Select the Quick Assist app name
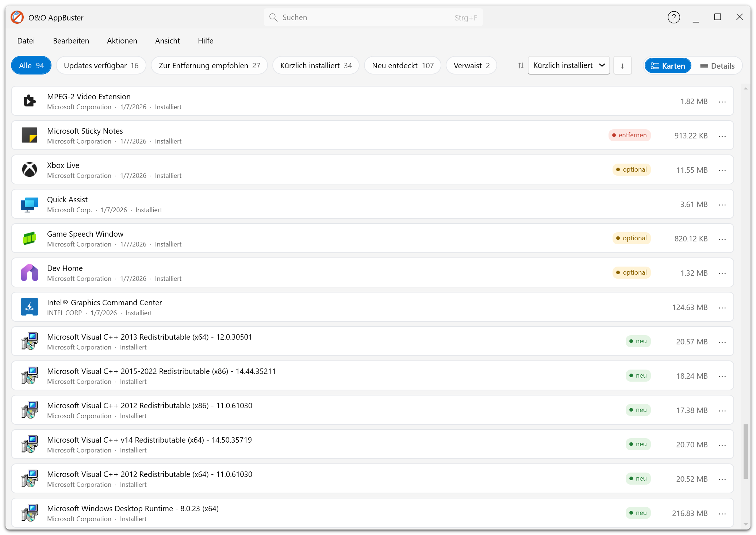 point(67,200)
